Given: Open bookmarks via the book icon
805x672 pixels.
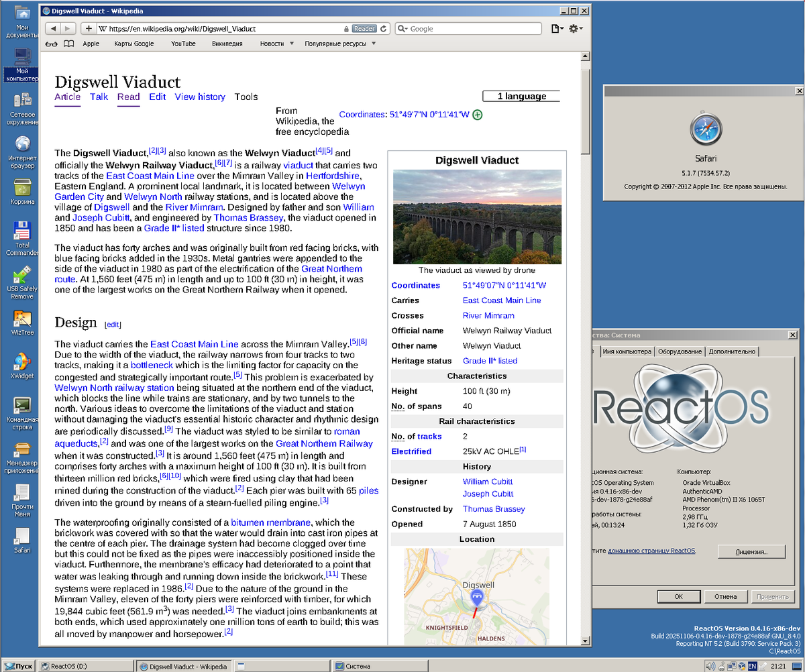Looking at the screenshot, I should 68,42.
